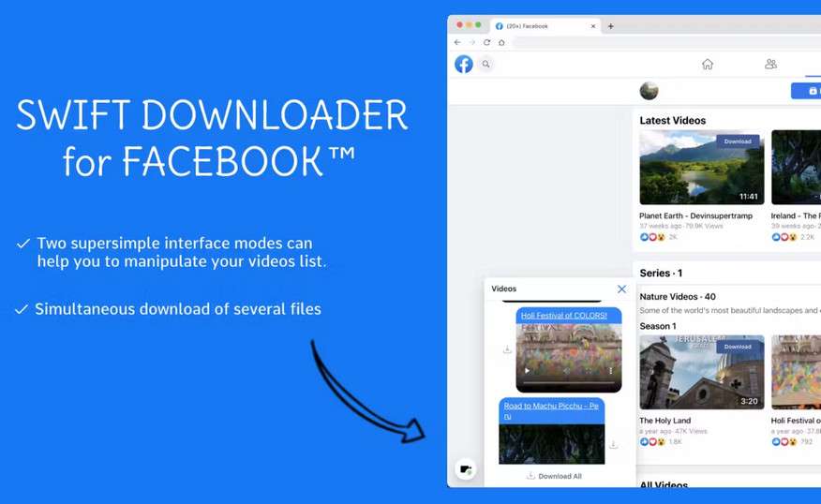Click the Facebook logo icon
Image resolution: width=821 pixels, height=504 pixels.
click(463, 64)
